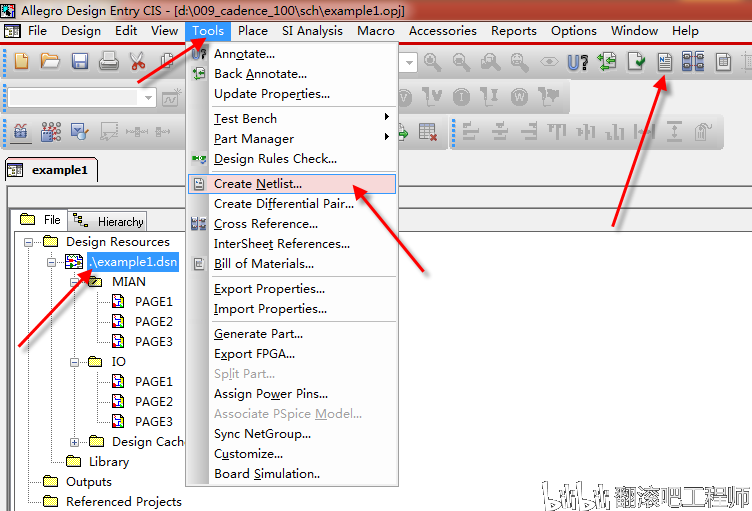Choose Board Simulation menu entry
Image resolution: width=752 pixels, height=511 pixels.
click(x=293, y=474)
